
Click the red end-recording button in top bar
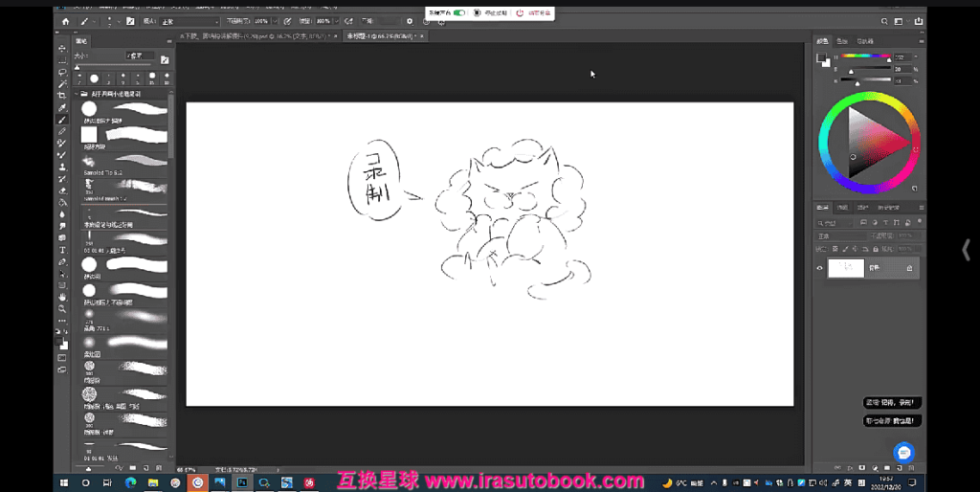point(533,12)
